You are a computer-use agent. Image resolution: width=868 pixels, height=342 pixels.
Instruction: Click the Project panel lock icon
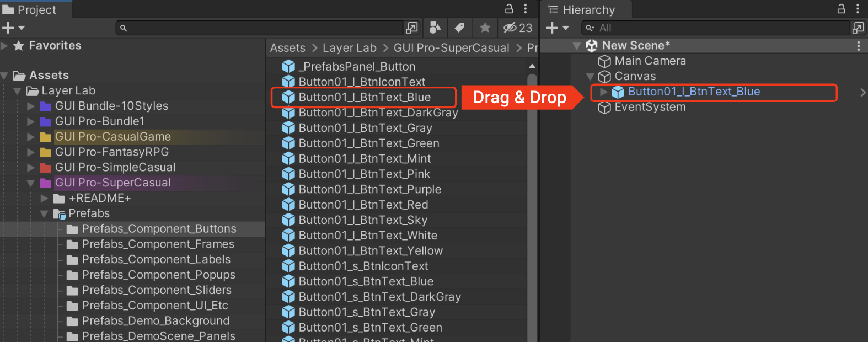pos(509,9)
